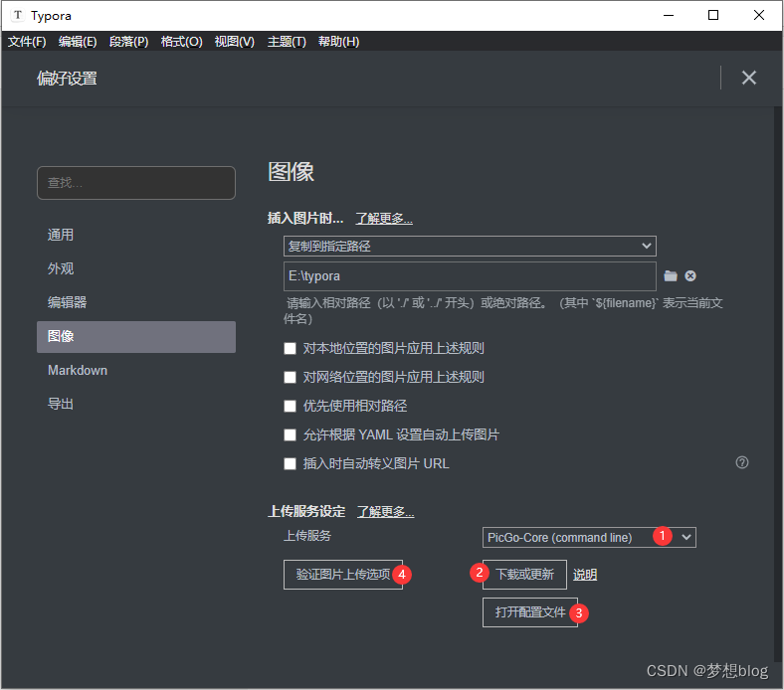Select 外观 settings category

136,268
